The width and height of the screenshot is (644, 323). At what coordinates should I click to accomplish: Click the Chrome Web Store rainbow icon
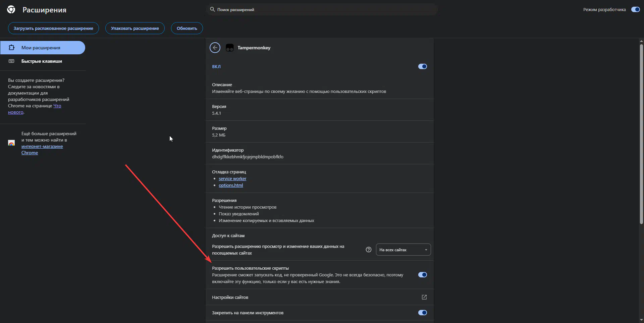pos(11,143)
